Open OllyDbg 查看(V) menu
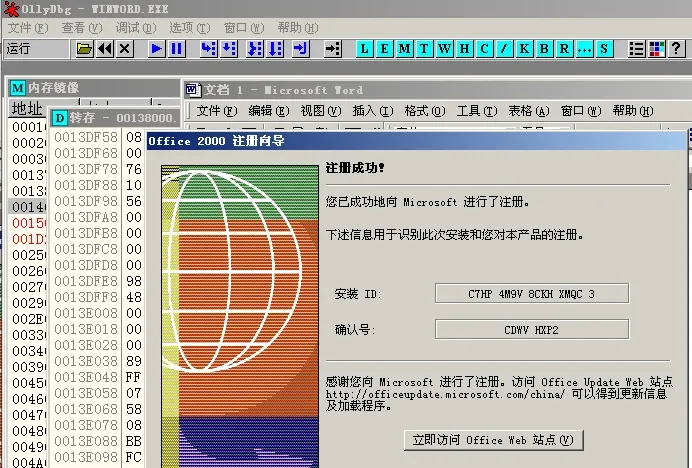692x468 pixels. coord(82,28)
